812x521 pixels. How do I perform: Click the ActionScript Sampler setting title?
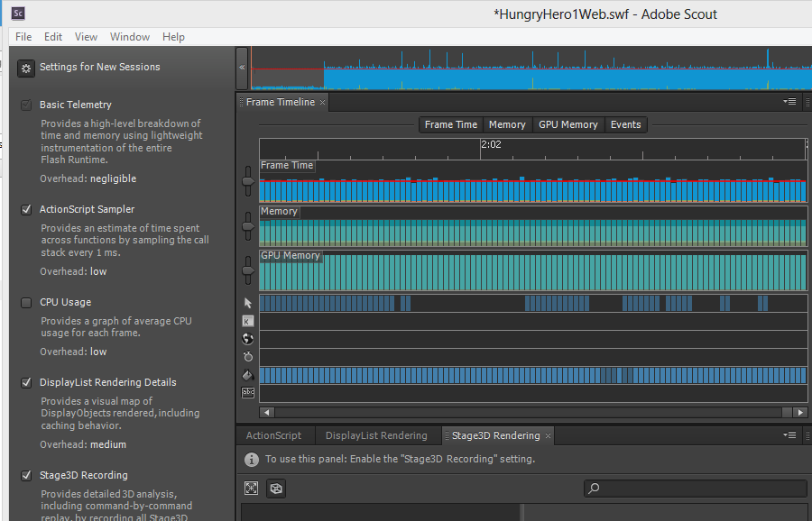(x=87, y=209)
